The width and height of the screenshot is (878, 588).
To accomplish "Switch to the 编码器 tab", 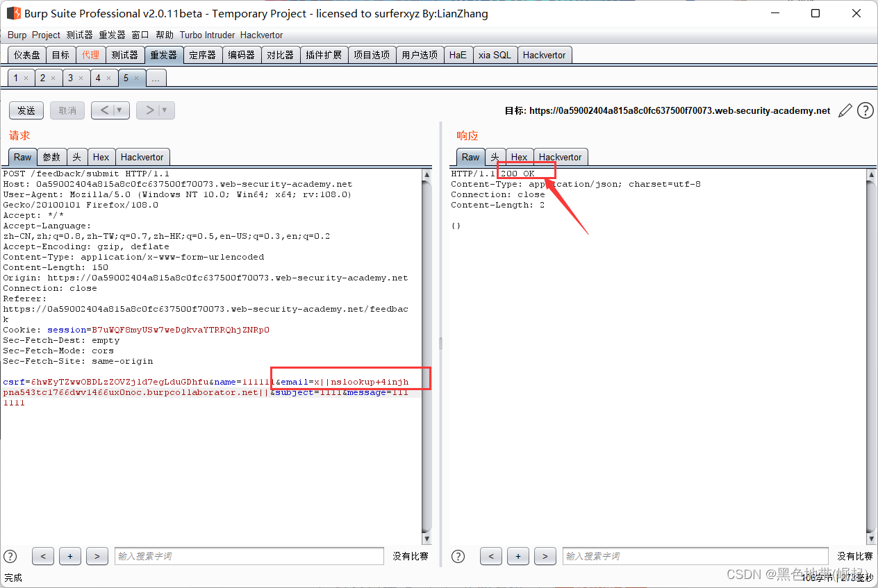I will click(242, 55).
